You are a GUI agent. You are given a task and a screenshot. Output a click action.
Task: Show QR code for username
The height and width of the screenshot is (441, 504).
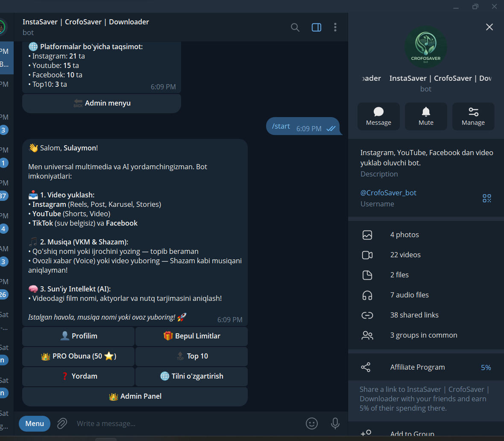486,198
